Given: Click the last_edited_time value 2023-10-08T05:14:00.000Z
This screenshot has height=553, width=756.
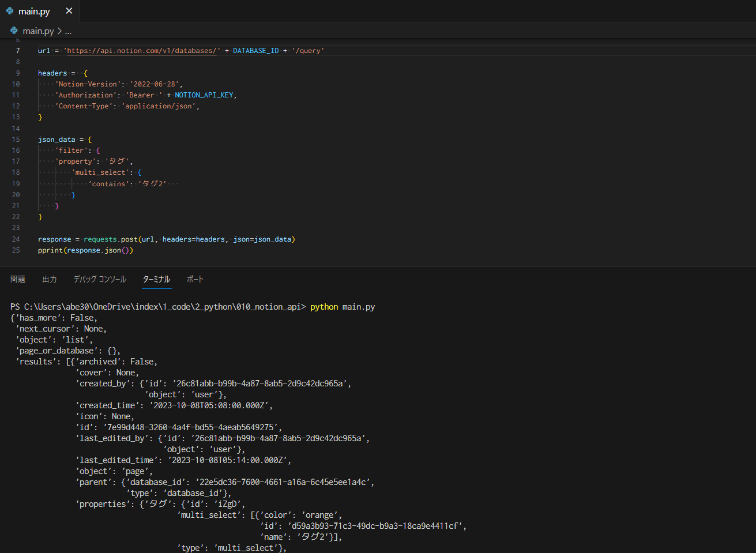Looking at the screenshot, I should [x=227, y=460].
